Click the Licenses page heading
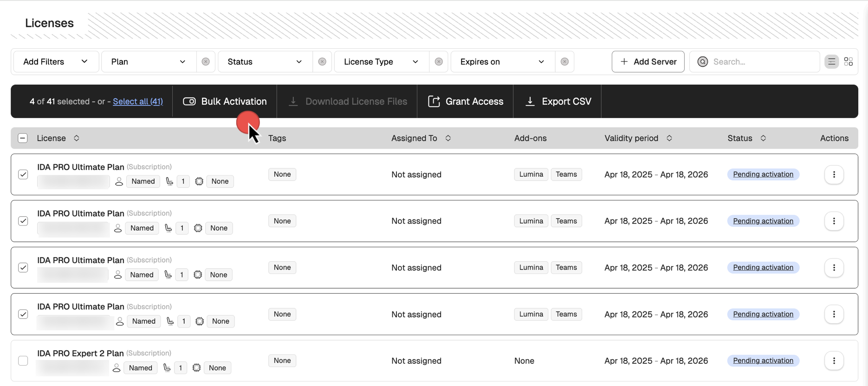This screenshot has height=386, width=868. (x=49, y=23)
